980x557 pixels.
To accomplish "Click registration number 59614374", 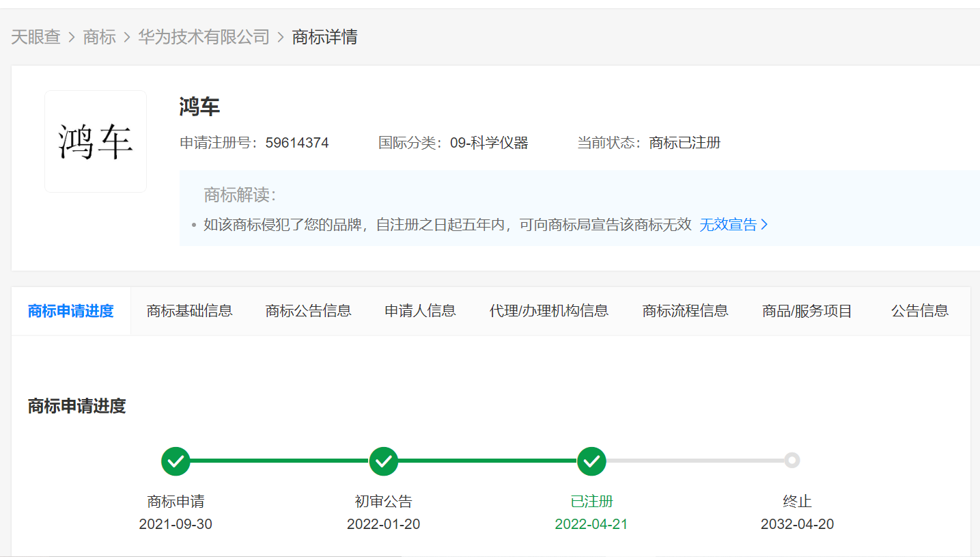I will coord(297,143).
